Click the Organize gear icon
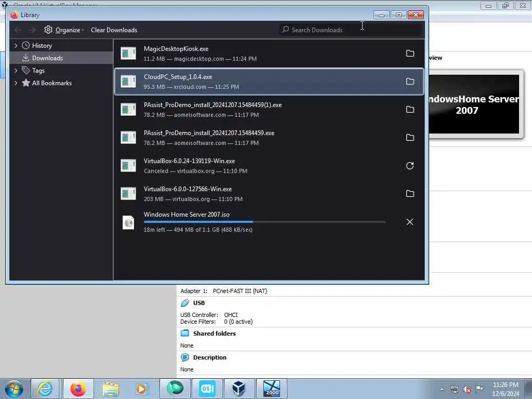Screen dimensions: 532x399 pyautogui.click(x=48, y=30)
